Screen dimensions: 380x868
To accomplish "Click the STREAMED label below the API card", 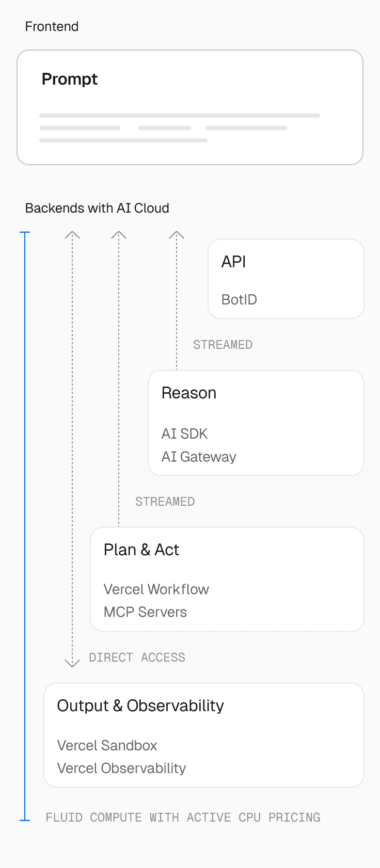I will click(x=223, y=345).
